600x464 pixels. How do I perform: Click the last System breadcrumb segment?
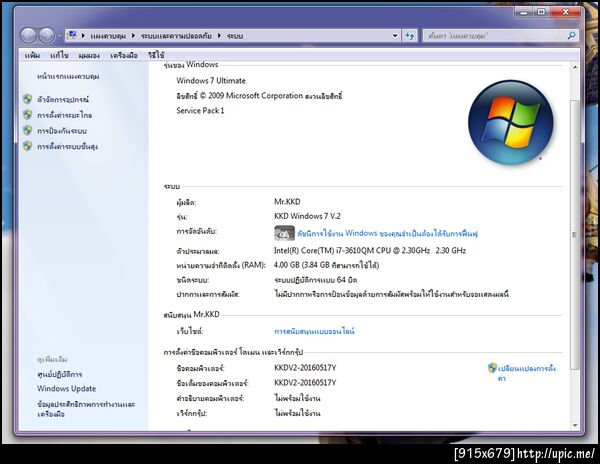tap(235, 36)
